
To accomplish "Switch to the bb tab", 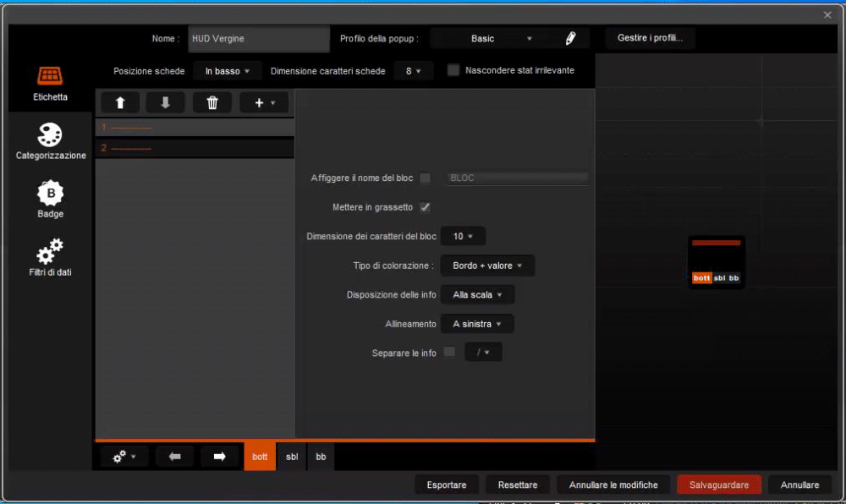I will point(321,457).
